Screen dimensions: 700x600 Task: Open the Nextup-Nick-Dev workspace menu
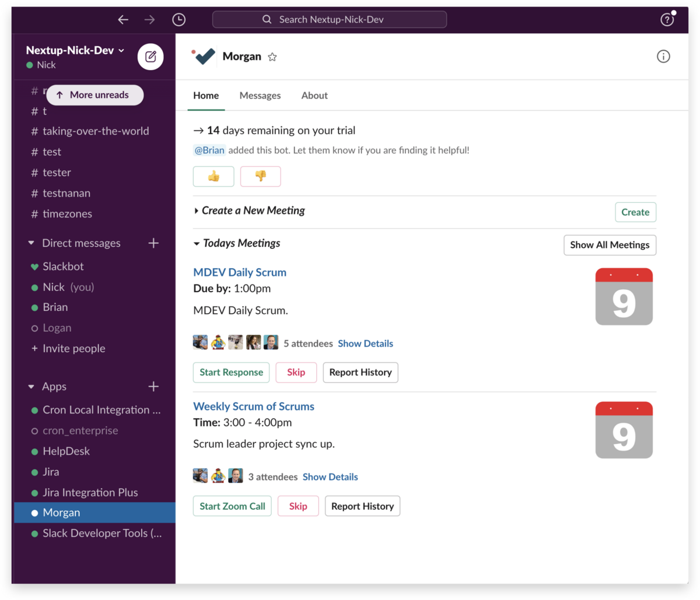[x=75, y=50]
